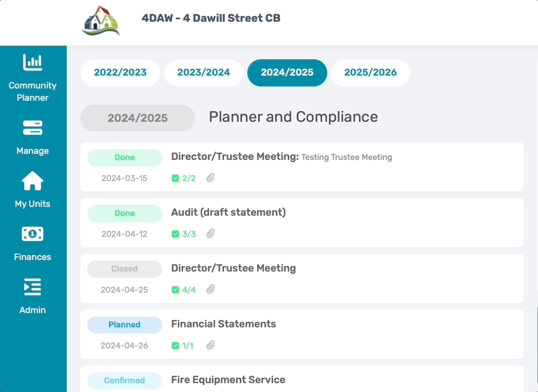Click the 4/4 checklist on Director/Trustee Meeting
The width and height of the screenshot is (538, 392).
pos(184,290)
